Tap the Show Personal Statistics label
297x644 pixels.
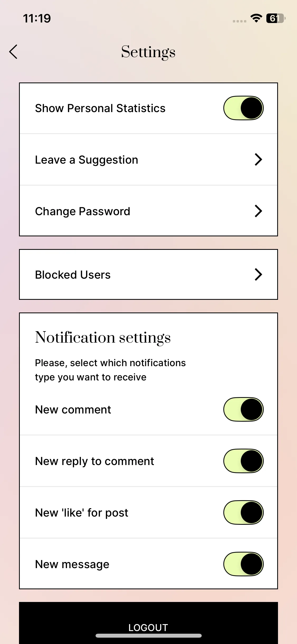tap(100, 108)
